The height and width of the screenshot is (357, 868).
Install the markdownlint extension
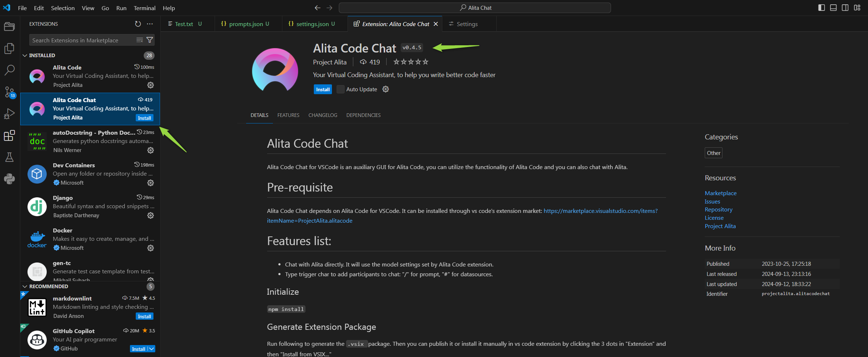point(144,316)
